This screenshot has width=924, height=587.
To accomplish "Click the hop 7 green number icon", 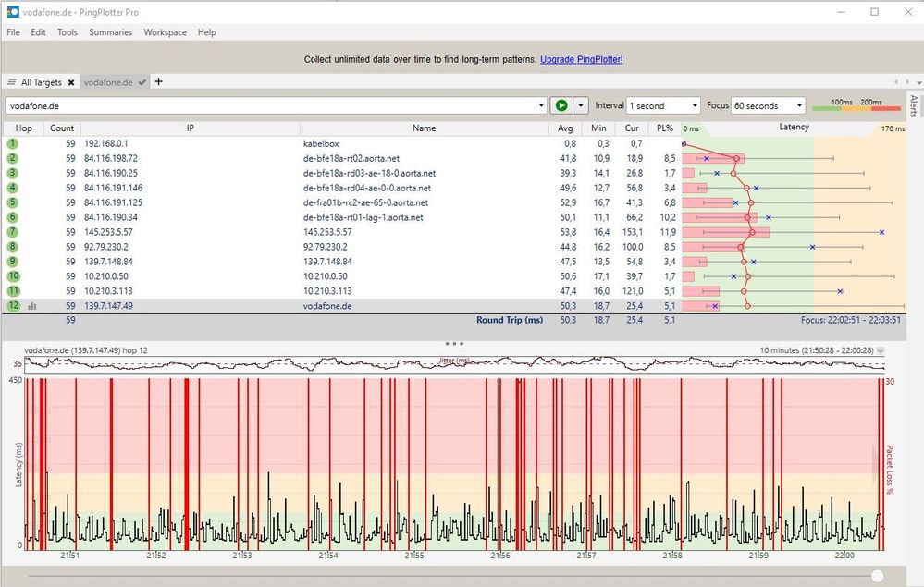I will click(x=13, y=232).
